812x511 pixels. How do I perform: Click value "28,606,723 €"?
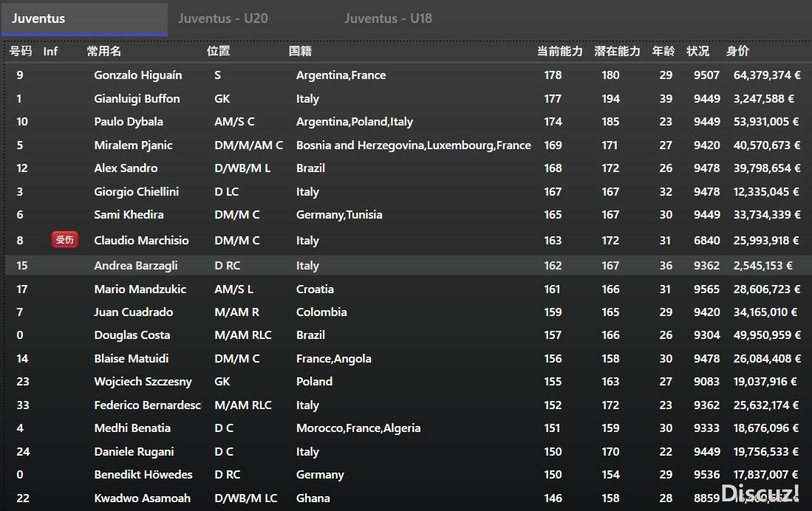[x=767, y=289]
